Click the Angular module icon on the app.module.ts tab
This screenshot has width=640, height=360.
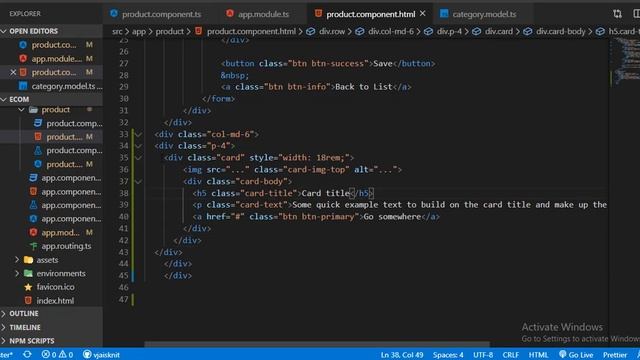pyautogui.click(x=230, y=13)
